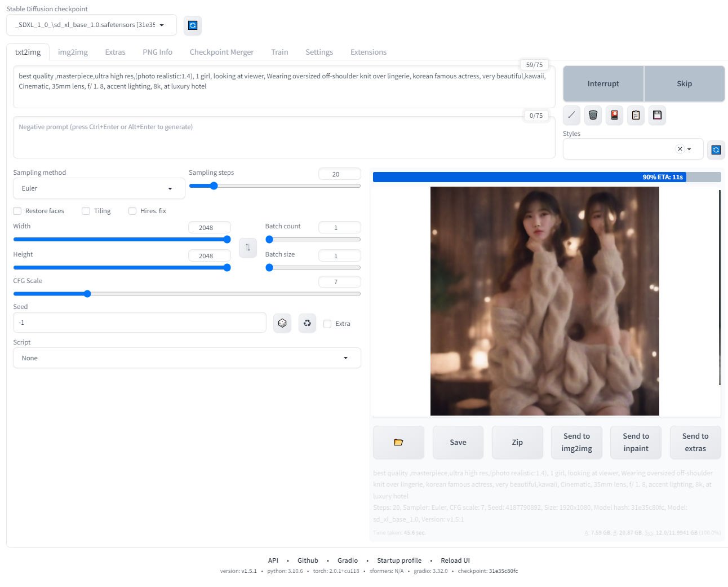Click the pencil icon to read generation parameters

pos(571,115)
